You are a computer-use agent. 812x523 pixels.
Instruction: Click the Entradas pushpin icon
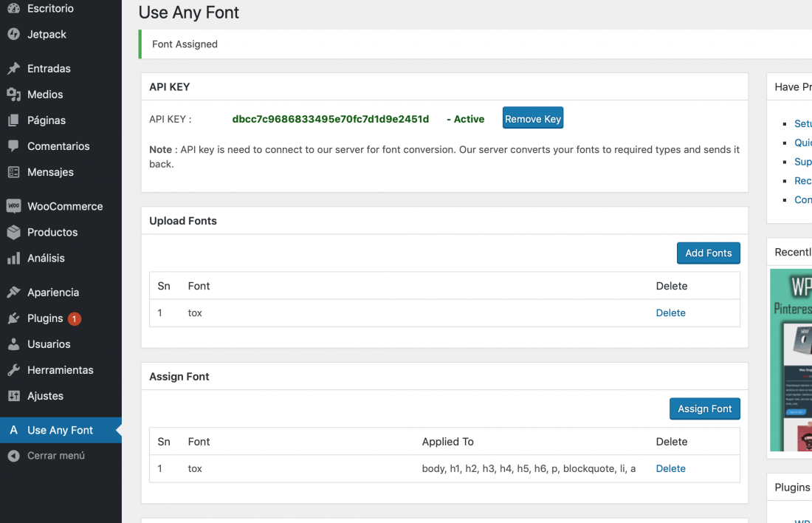14,69
